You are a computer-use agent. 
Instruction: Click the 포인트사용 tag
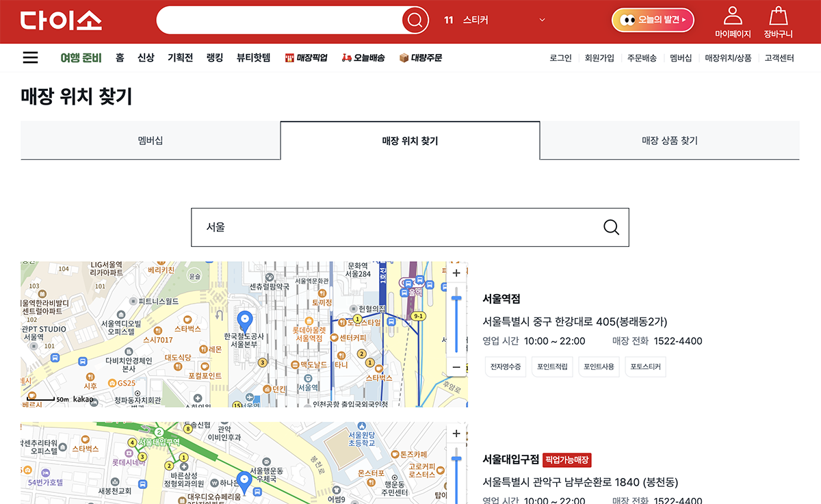pyautogui.click(x=599, y=367)
